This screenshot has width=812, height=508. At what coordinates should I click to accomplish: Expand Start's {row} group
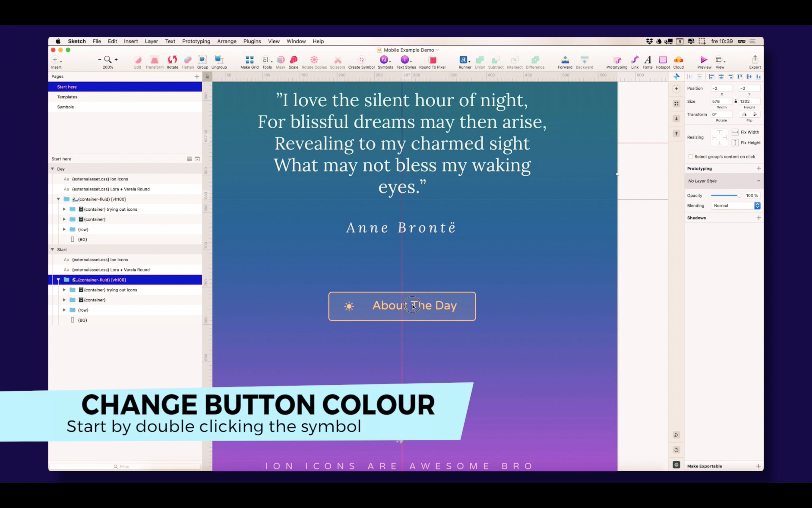pyautogui.click(x=64, y=310)
